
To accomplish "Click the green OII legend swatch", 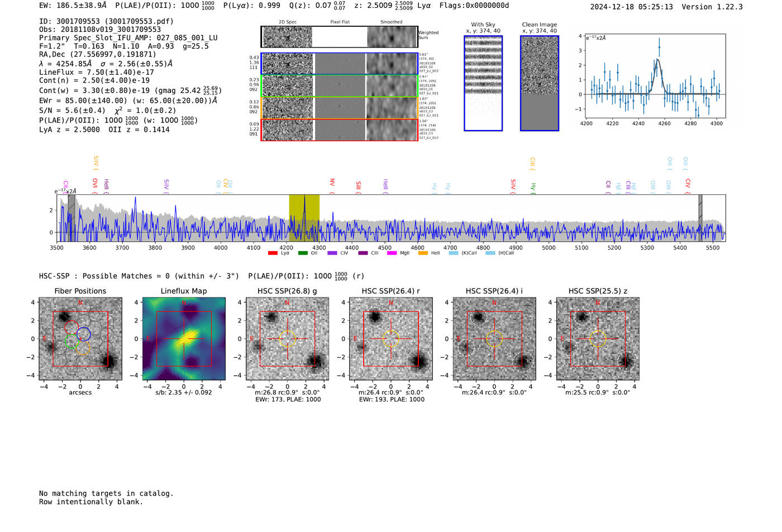I will click(303, 253).
